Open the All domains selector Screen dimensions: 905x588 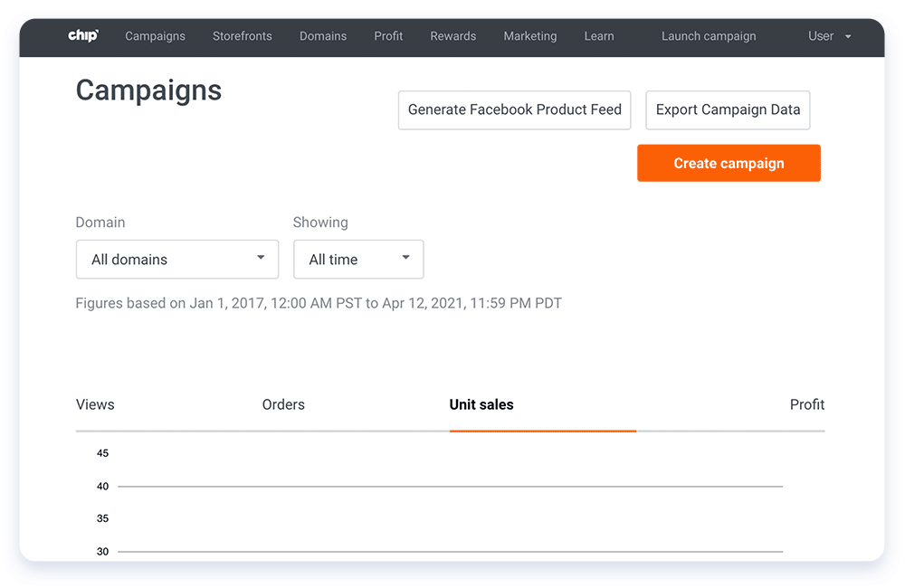(177, 260)
